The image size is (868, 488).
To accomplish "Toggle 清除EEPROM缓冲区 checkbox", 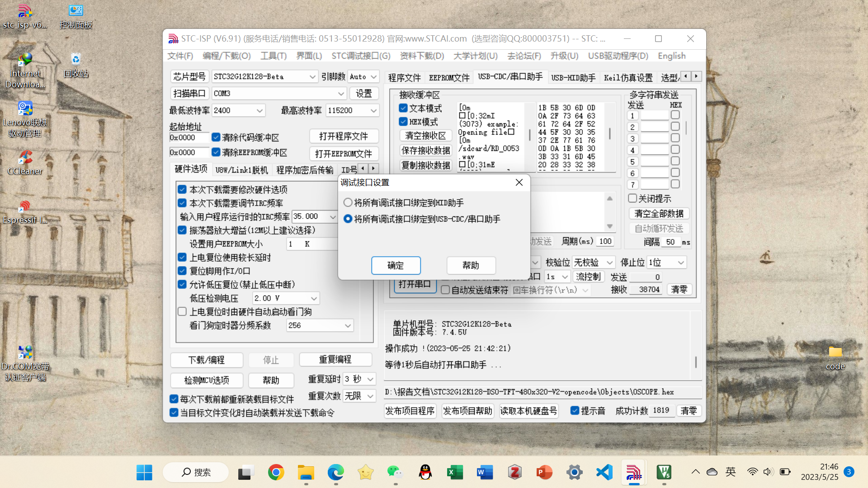I will 216,152.
